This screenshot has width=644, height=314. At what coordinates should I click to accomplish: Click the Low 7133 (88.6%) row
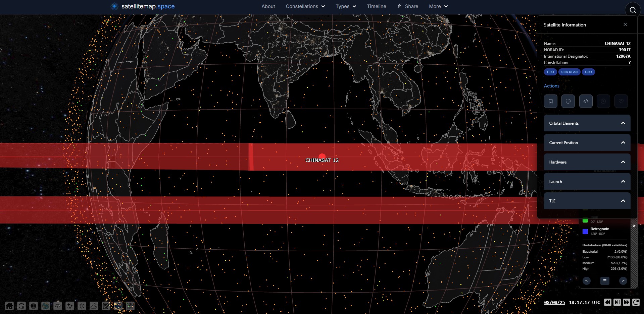click(x=605, y=257)
